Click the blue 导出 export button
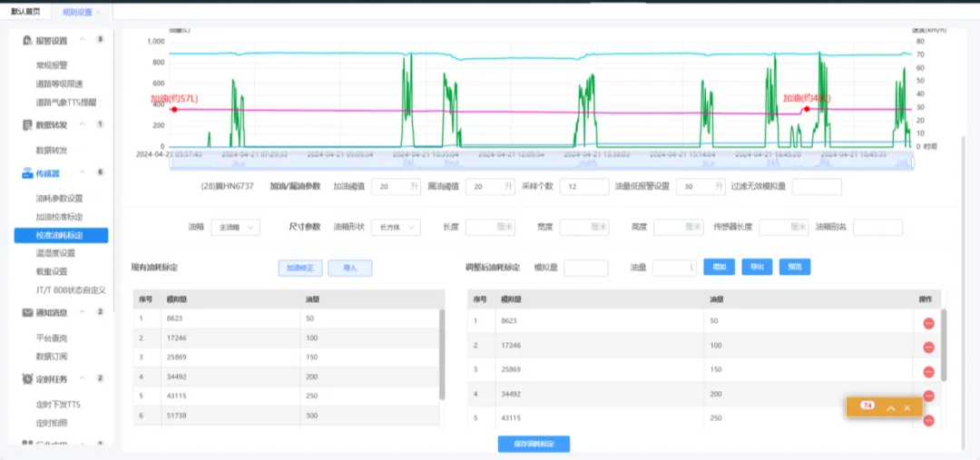The height and width of the screenshot is (460, 980). (x=758, y=267)
